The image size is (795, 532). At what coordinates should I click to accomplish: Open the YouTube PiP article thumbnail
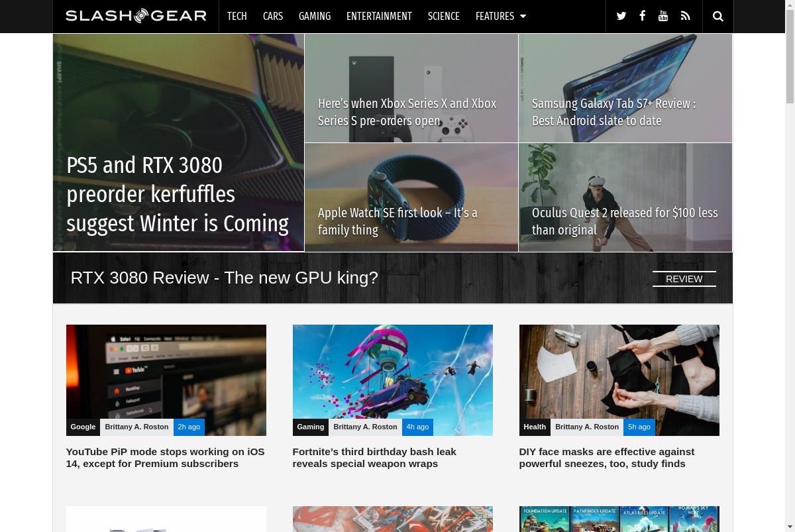click(166, 380)
